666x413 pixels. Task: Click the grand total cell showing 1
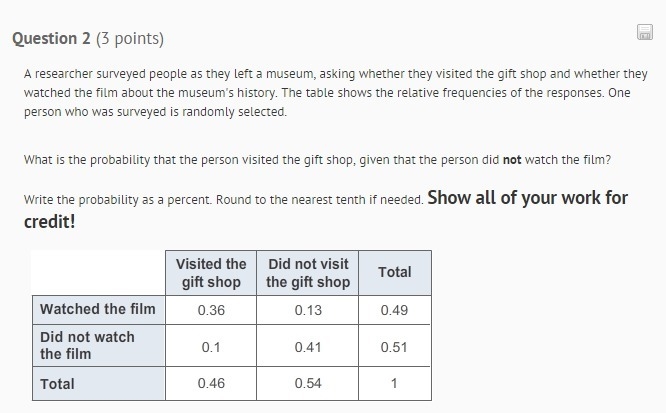[395, 383]
